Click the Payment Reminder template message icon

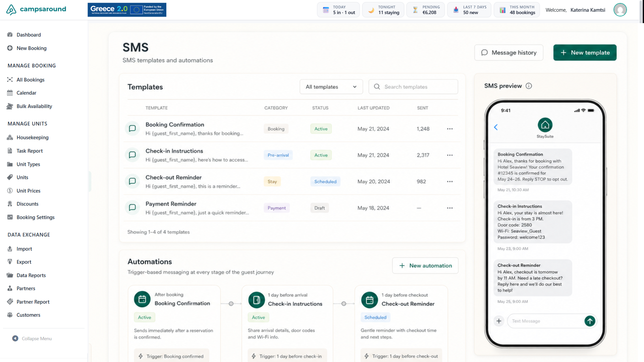[132, 207]
